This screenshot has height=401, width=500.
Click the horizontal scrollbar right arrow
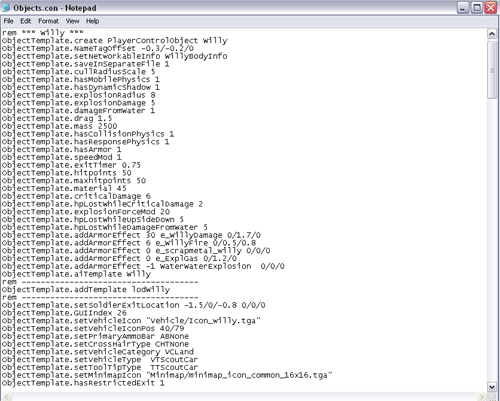pos(482,397)
